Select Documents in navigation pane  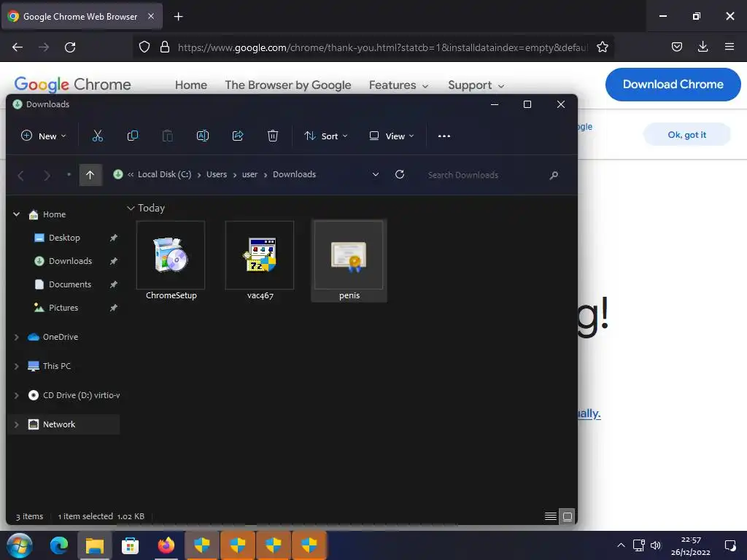coord(70,284)
